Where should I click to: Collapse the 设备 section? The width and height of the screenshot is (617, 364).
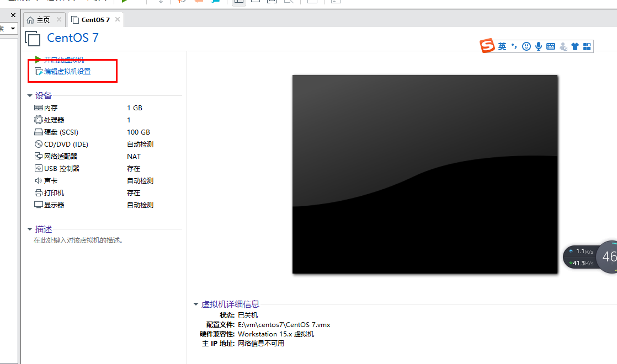[29, 95]
